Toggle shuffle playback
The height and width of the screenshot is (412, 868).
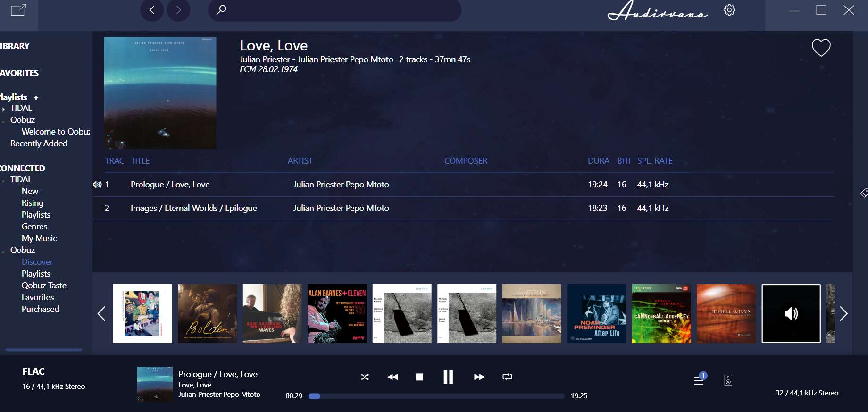pos(365,377)
